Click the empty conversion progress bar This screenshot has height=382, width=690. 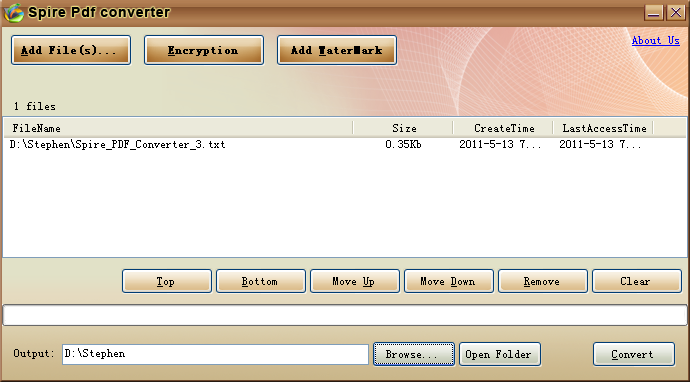(x=345, y=315)
